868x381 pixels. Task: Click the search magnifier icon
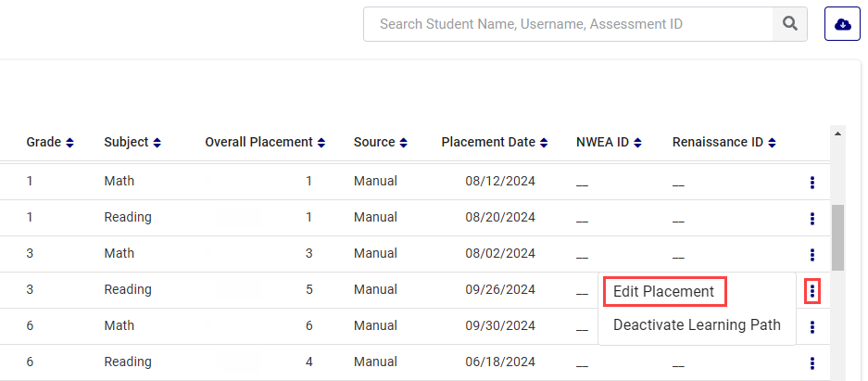(x=789, y=24)
